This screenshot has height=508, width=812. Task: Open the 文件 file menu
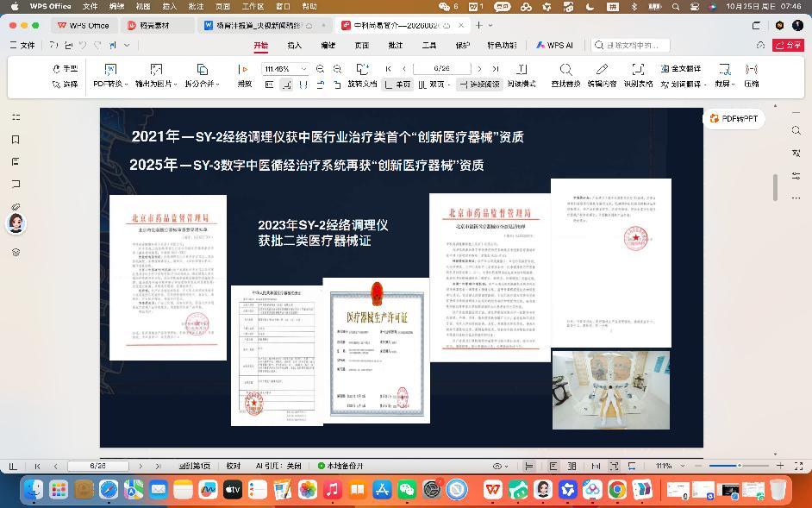(22, 46)
